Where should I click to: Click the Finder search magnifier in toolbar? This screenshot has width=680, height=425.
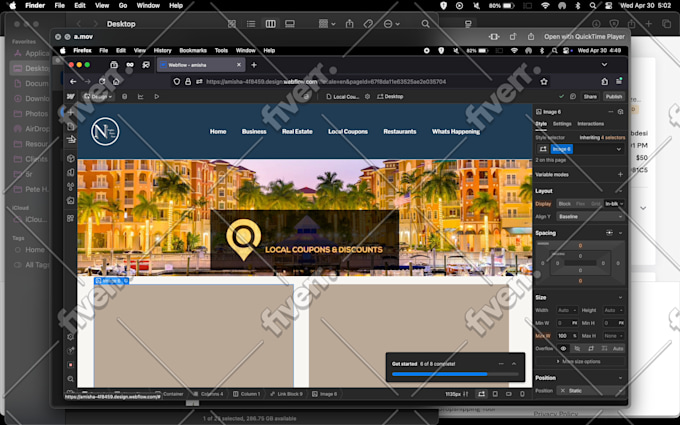(x=425, y=24)
